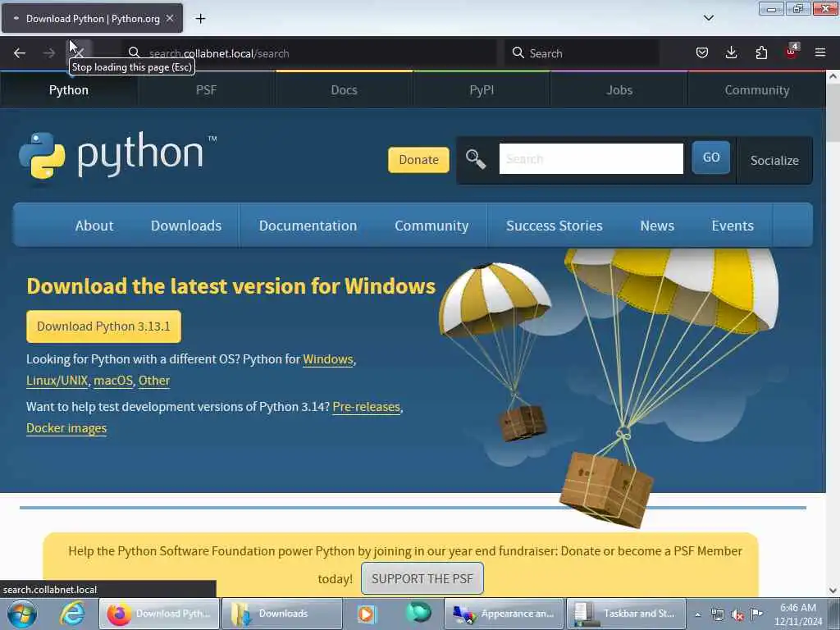Click the network tray icon
840x630 pixels.
coord(717,615)
